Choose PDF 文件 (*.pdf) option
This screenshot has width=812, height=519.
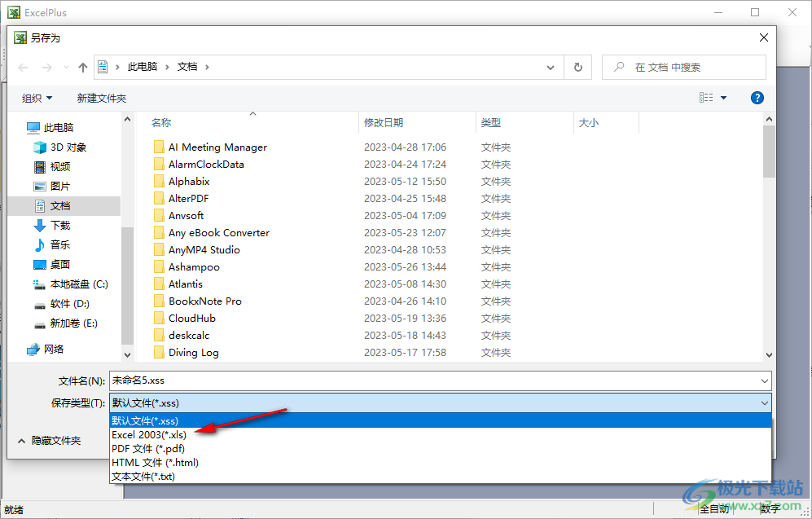441,449
